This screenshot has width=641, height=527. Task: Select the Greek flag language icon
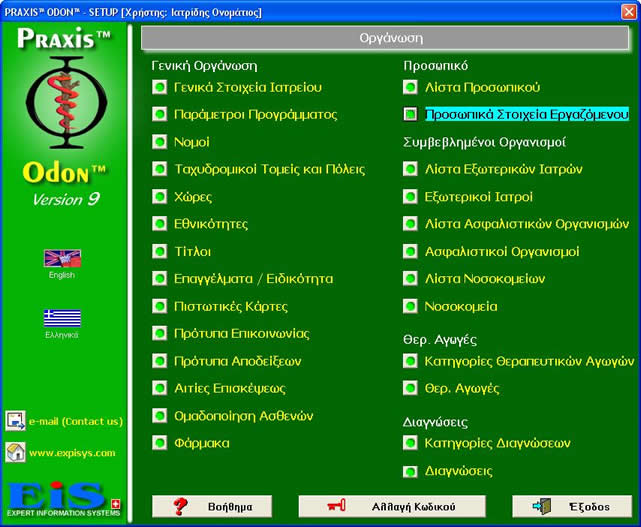click(62, 317)
